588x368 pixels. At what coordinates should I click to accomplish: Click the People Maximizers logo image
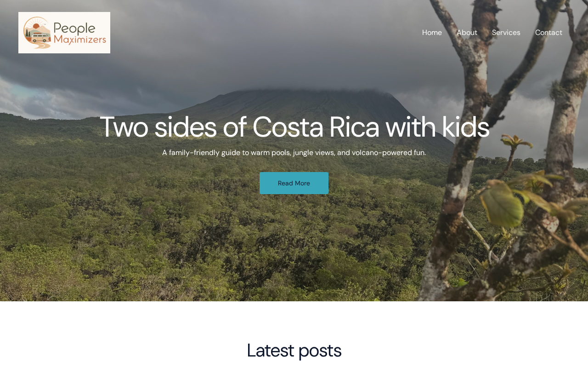click(64, 33)
